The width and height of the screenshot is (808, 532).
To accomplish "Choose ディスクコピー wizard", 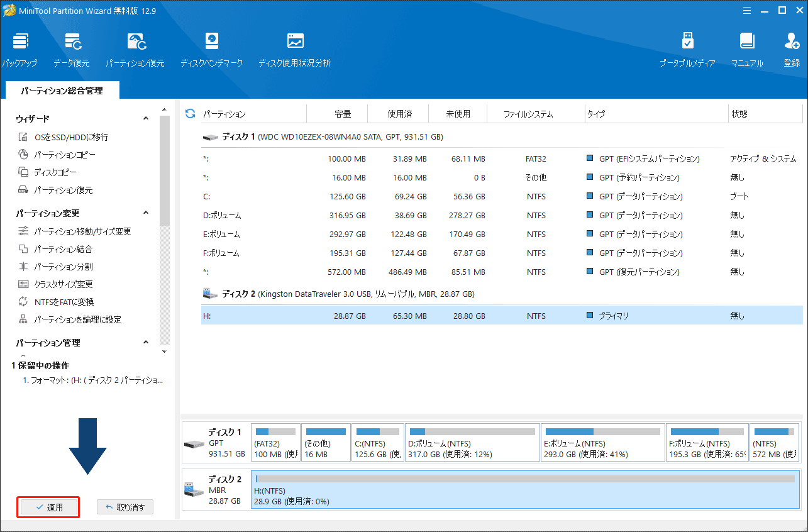I will point(48,172).
